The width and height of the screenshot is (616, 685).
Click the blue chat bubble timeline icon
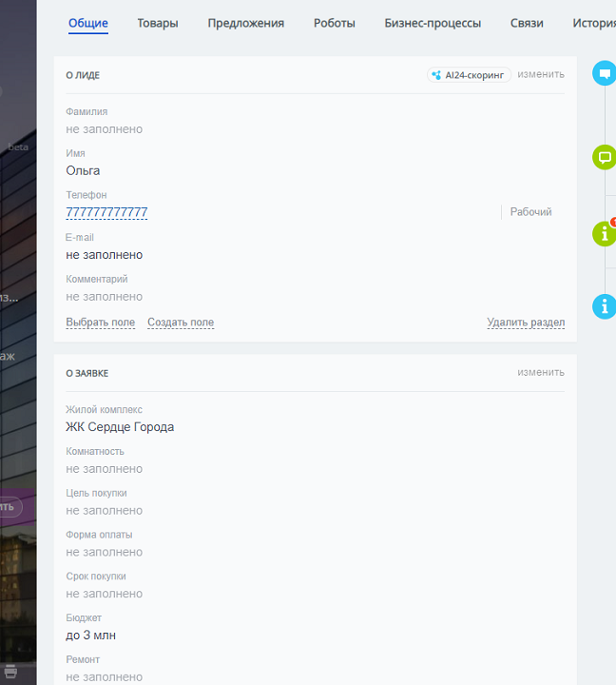tap(605, 73)
